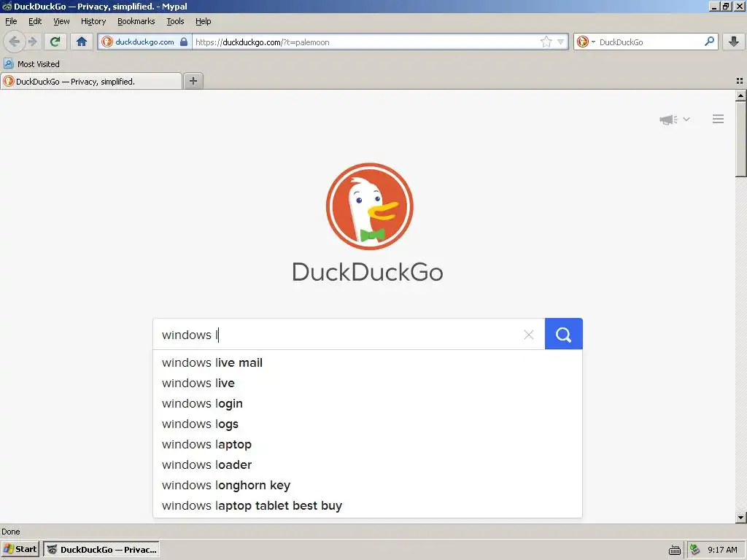
Task: Open the address bar history dropdown arrow
Action: pyautogui.click(x=561, y=42)
